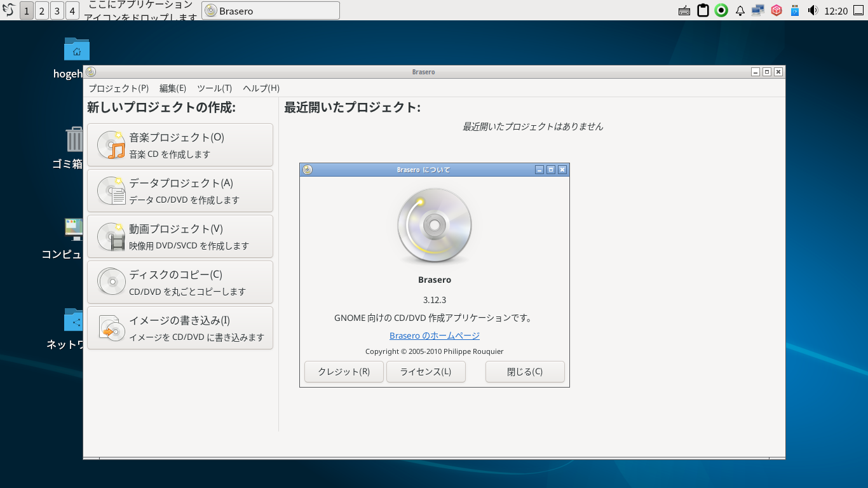Image resolution: width=868 pixels, height=488 pixels.
Task: Click the Brasero icon in the About dialog title bar
Action: pos(308,170)
